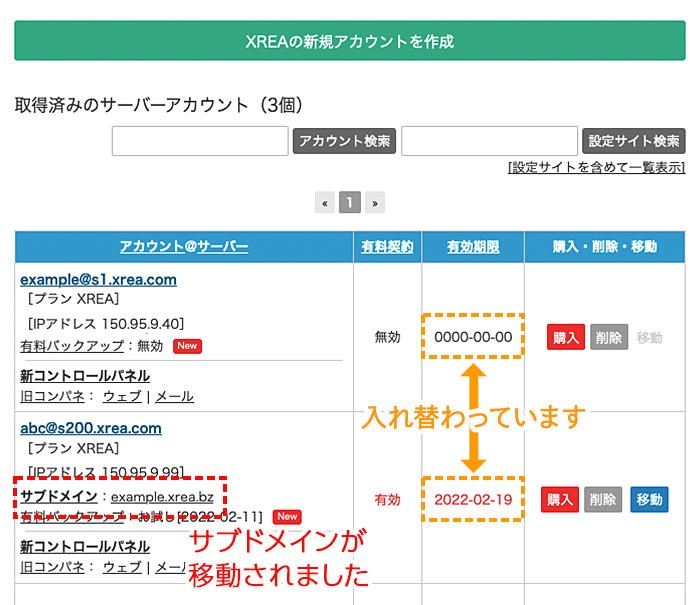700x605 pixels.
Task: Open 新コントロールパネル for example@s1.xrea.com
Action: coord(85,376)
